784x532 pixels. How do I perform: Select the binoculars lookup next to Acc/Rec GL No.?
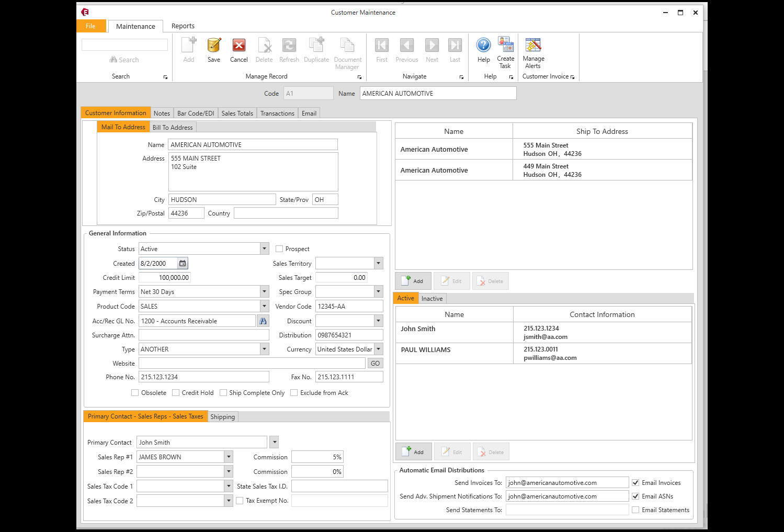[263, 321]
